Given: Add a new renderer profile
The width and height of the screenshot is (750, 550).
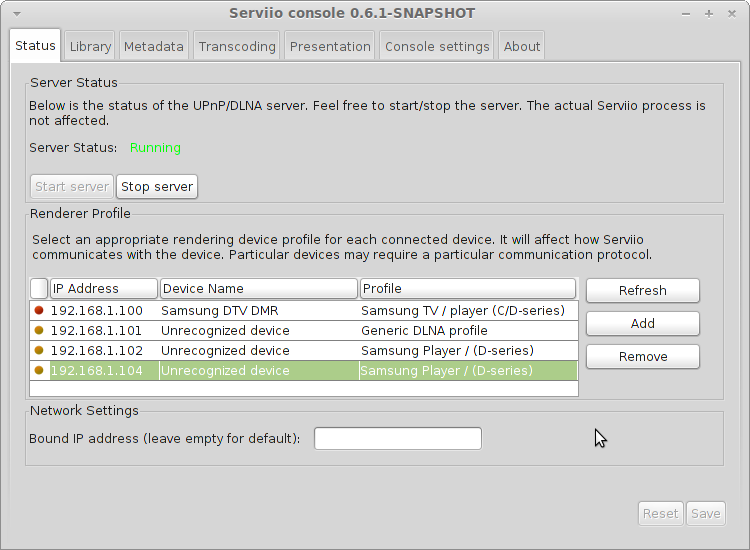Looking at the screenshot, I should 643,323.
